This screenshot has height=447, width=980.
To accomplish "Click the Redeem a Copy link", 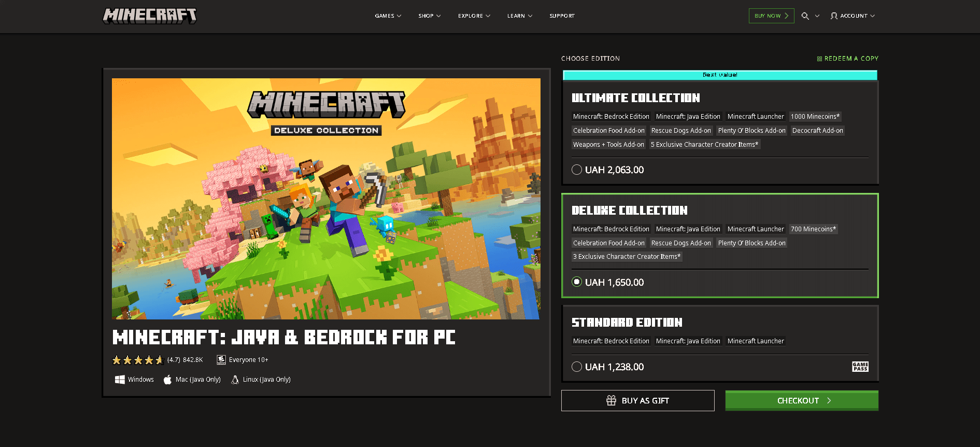I will 848,59.
